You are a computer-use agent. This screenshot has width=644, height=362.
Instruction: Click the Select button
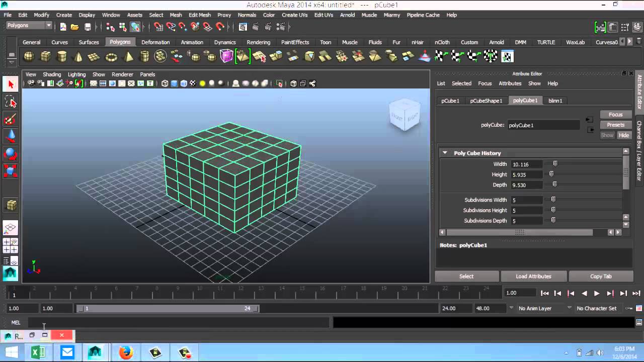(x=466, y=276)
